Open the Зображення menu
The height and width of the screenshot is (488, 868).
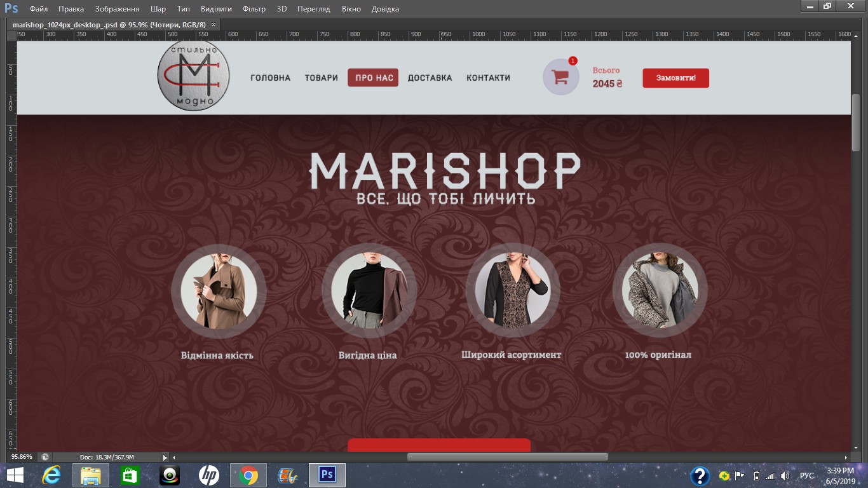(117, 9)
